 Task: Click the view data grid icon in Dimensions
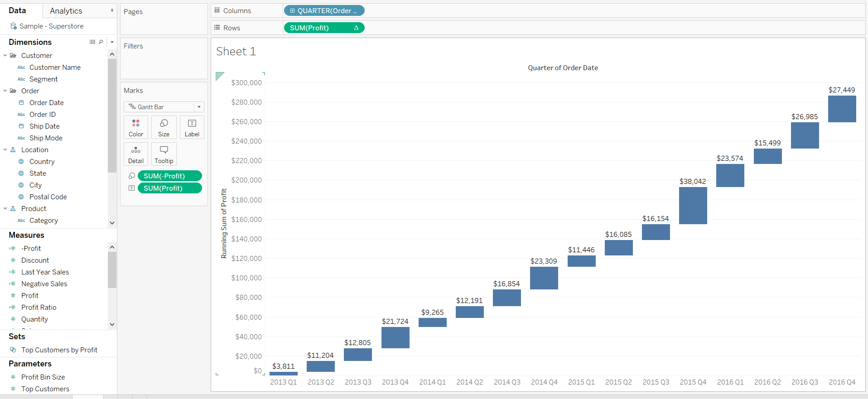coord(92,42)
